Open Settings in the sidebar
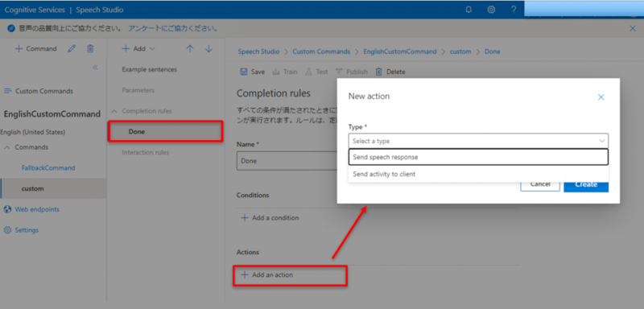Image resolution: width=644 pixels, height=309 pixels. click(22, 230)
